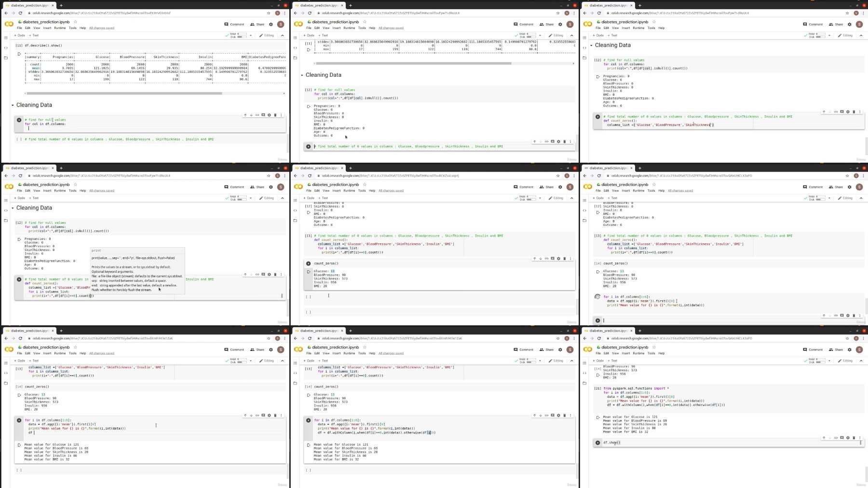Viewport: 868px width, 488px height.
Task: Delete cell trash icon in top-left window
Action: click(x=275, y=115)
